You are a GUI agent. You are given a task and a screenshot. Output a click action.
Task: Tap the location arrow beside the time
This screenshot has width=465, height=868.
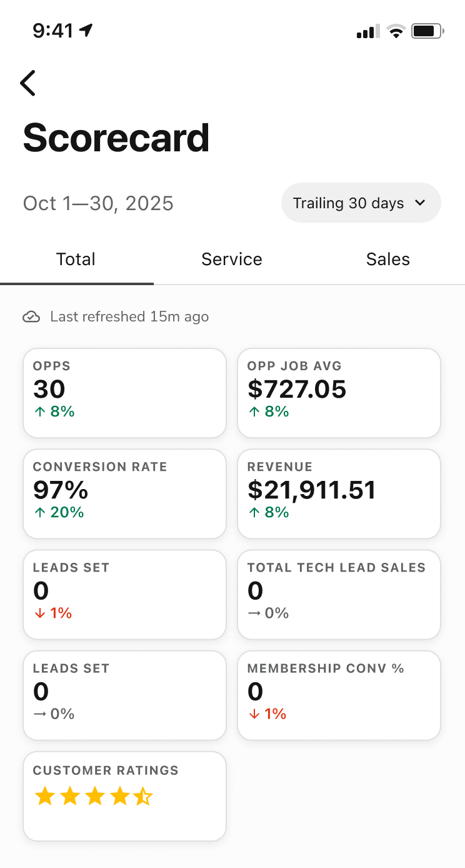pos(86,30)
